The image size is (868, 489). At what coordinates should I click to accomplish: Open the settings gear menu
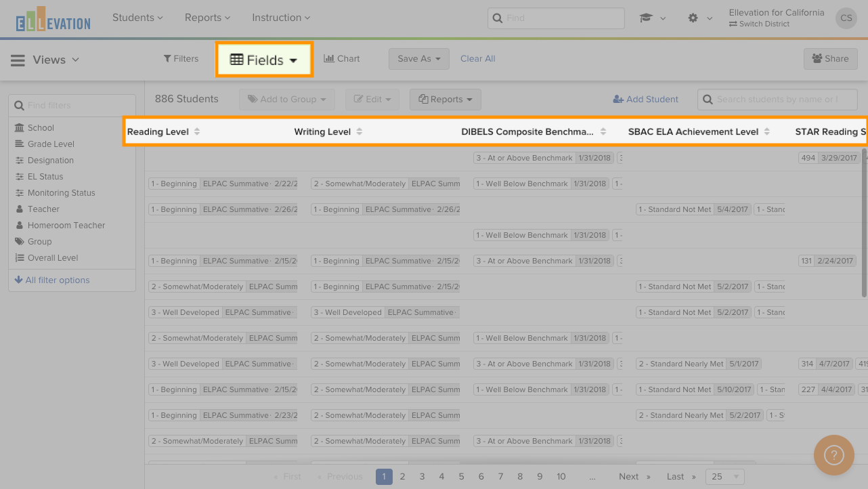700,18
